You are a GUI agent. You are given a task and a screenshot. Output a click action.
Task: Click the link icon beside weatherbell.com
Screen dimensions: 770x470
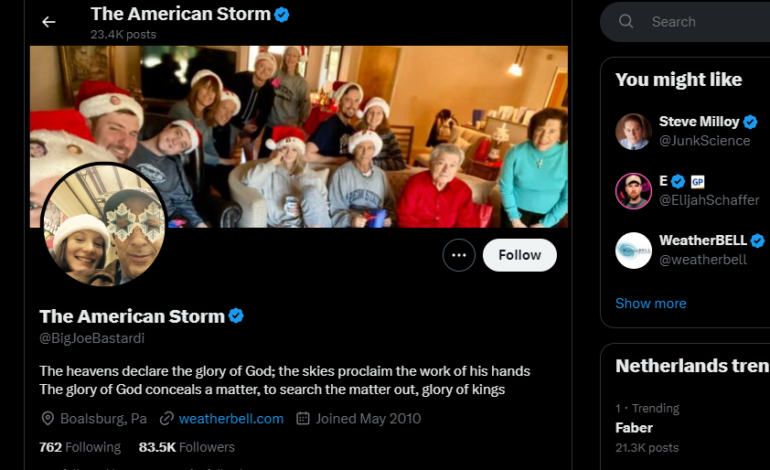pyautogui.click(x=167, y=419)
